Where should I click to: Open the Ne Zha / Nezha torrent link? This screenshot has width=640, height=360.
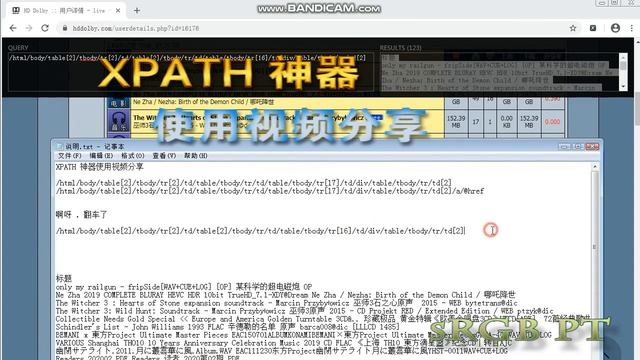pyautogui.click(x=204, y=102)
